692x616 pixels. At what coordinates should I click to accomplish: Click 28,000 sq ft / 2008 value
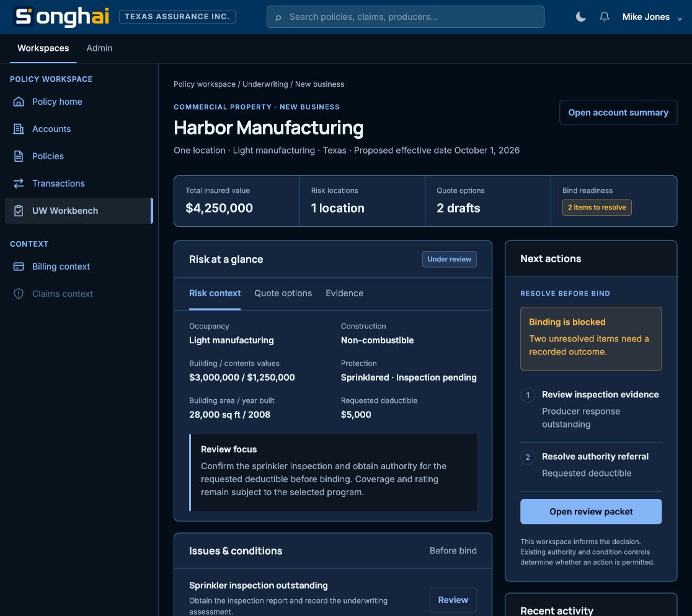click(x=229, y=415)
